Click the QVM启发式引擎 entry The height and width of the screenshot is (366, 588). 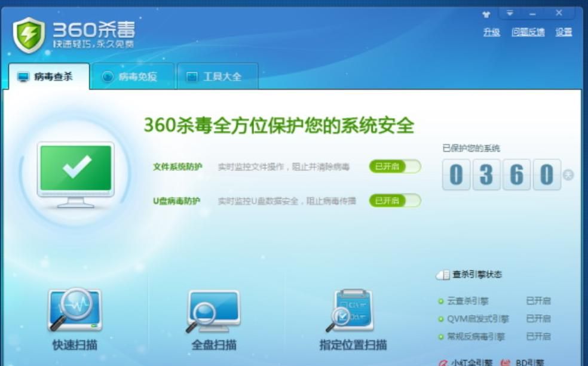(x=478, y=319)
